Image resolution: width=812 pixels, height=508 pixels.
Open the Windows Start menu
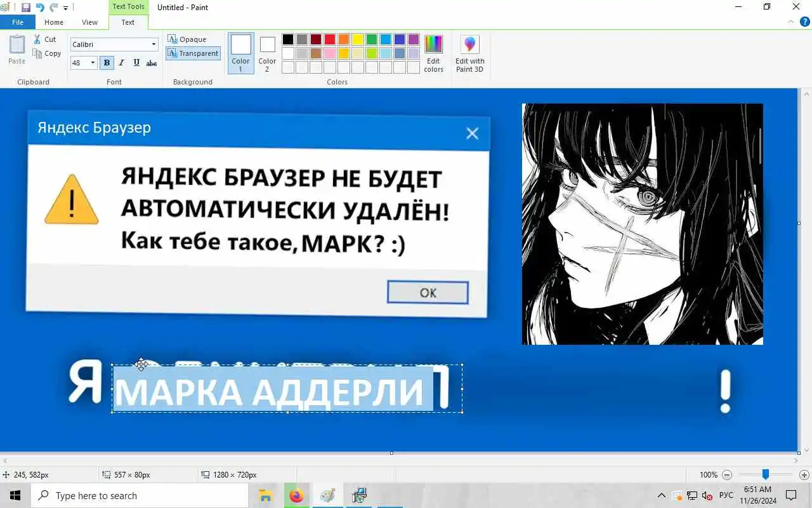15,495
